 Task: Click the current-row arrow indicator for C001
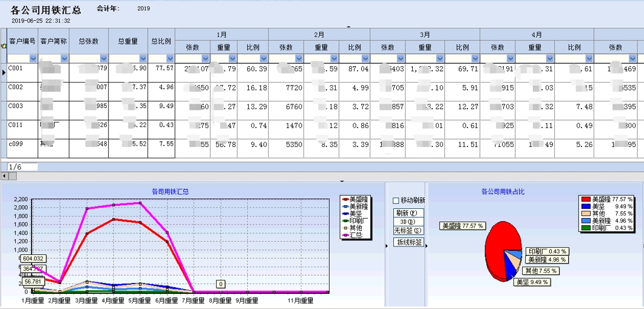tap(4, 72)
